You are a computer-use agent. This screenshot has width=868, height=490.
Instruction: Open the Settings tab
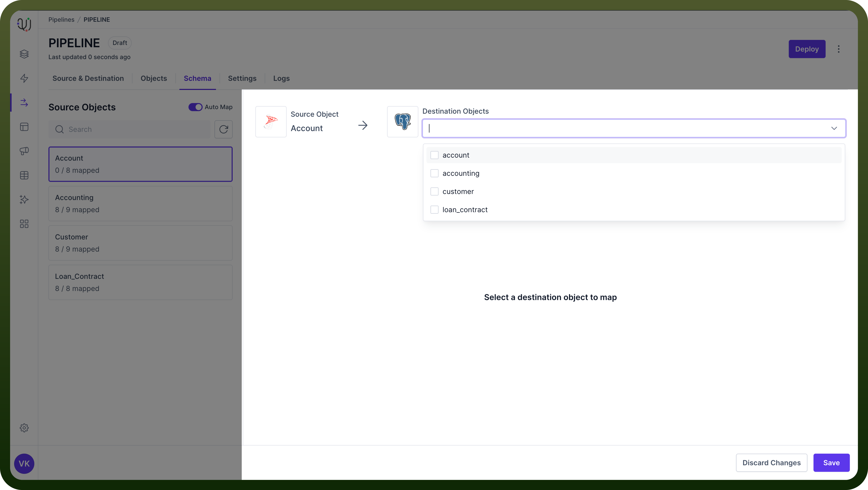tap(242, 78)
